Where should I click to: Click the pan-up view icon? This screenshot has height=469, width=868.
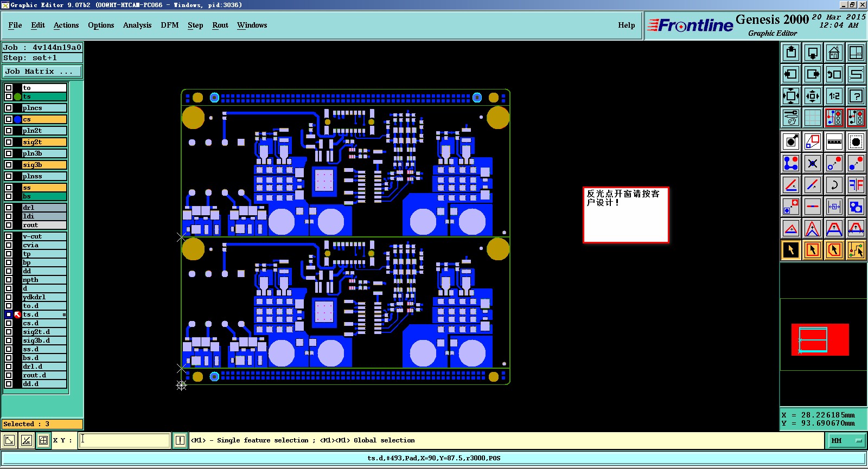(791, 53)
